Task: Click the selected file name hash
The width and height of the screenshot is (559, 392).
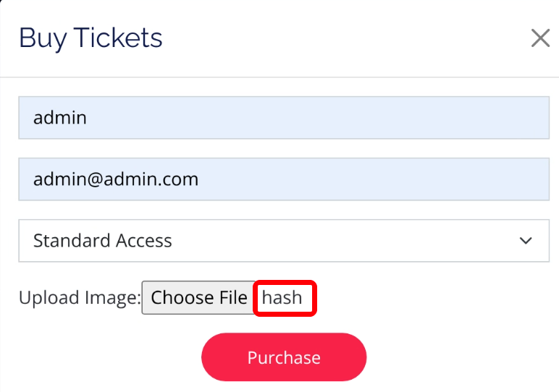Action: pyautogui.click(x=282, y=298)
